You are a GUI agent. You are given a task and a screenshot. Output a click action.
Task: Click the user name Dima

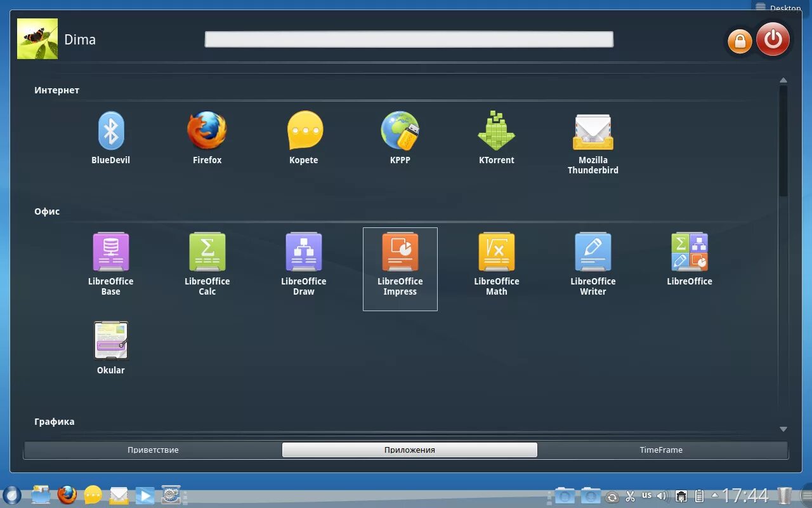pyautogui.click(x=80, y=39)
